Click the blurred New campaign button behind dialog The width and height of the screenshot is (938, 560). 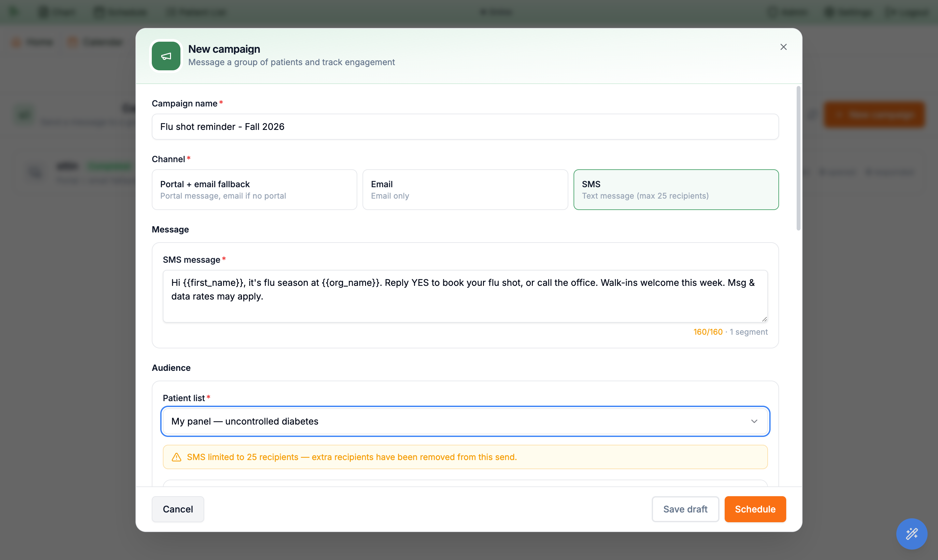(874, 115)
